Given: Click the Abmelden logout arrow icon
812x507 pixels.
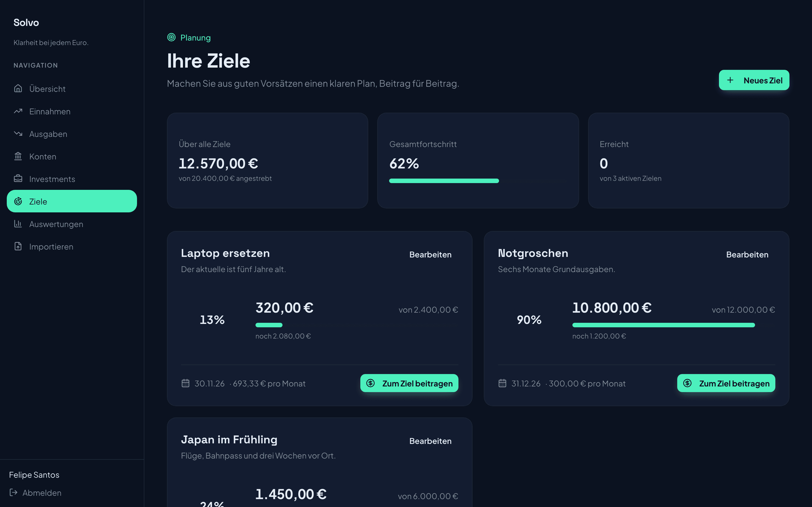Looking at the screenshot, I should point(14,492).
